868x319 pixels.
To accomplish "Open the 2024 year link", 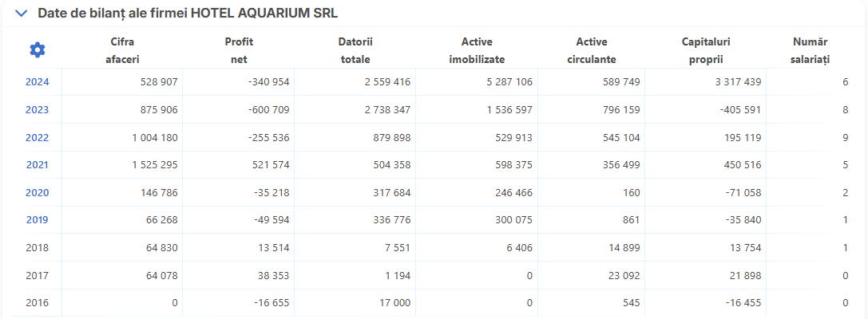I will pos(37,82).
